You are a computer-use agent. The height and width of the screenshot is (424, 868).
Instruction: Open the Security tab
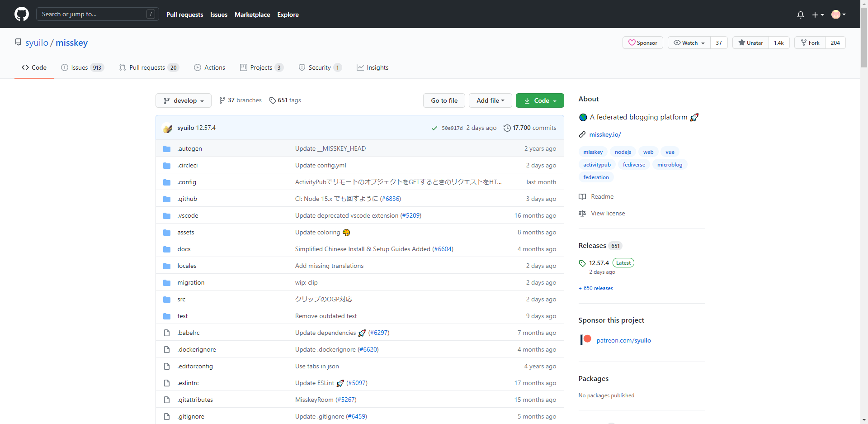[x=320, y=67]
